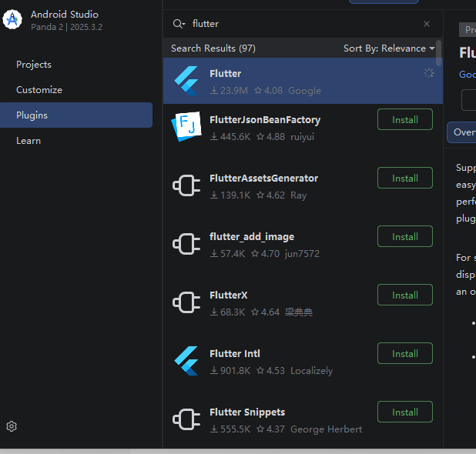Click the Search Results (97) header
476x454 pixels.
(x=213, y=48)
